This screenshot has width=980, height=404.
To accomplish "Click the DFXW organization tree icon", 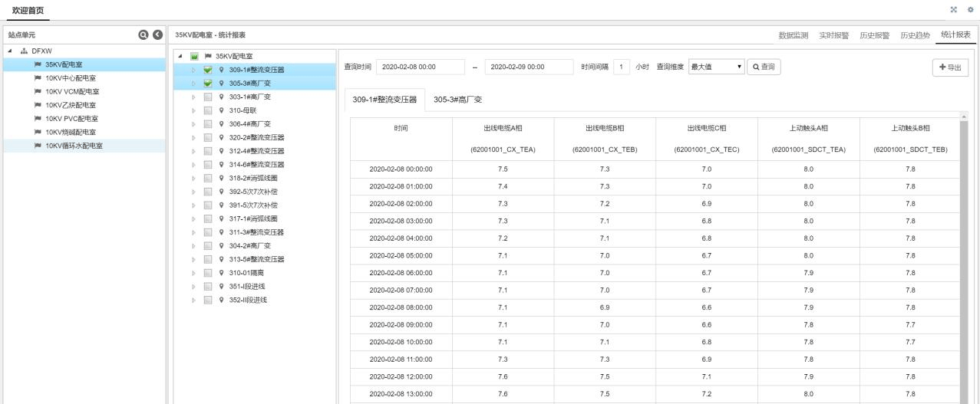I will pos(23,51).
